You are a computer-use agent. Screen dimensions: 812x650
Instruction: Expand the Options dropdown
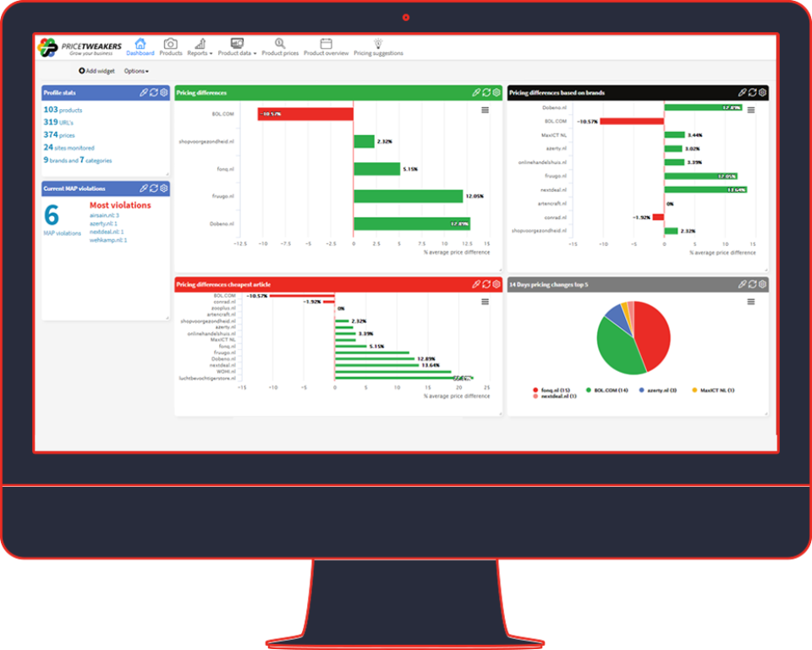tap(136, 71)
